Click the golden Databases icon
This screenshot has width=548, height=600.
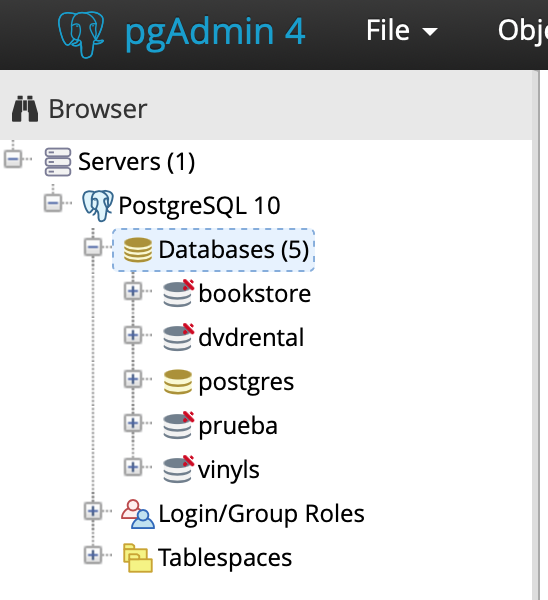[138, 250]
